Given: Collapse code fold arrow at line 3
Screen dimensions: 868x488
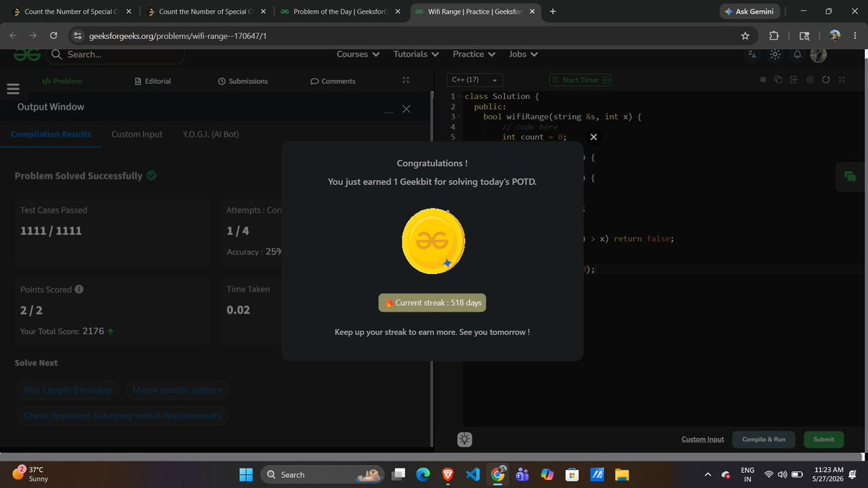Looking at the screenshot, I should [460, 116].
